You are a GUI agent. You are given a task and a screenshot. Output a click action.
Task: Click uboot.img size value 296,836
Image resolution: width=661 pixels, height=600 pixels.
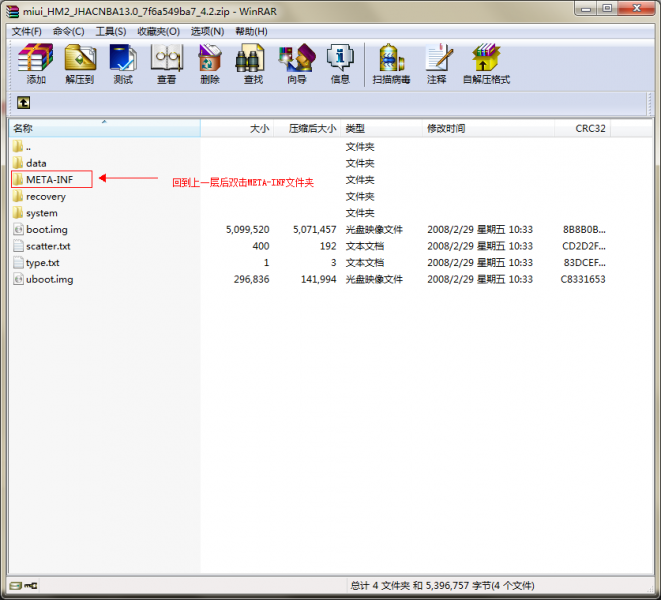pyautogui.click(x=251, y=279)
